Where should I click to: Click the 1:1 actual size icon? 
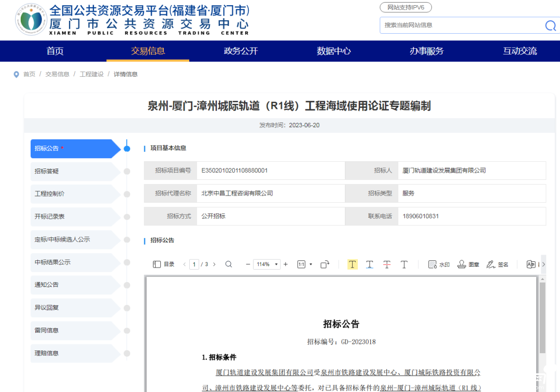(x=301, y=264)
